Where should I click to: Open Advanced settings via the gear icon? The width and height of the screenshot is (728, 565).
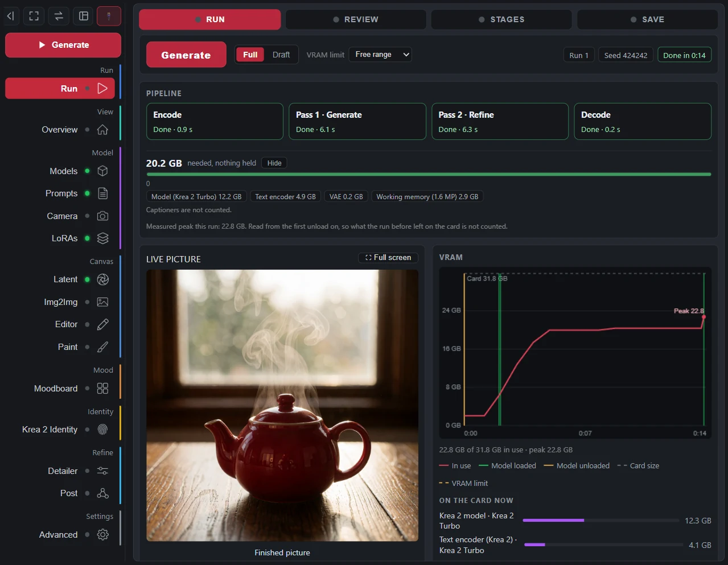[x=102, y=535]
